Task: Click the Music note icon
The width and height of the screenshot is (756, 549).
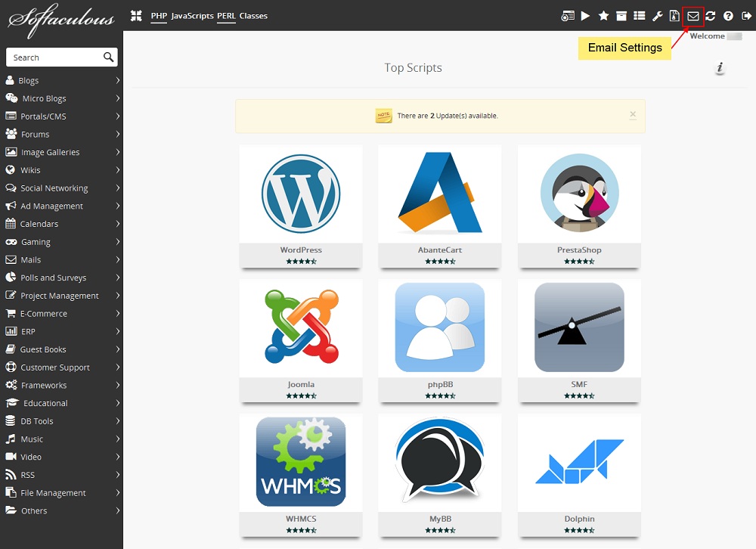Action: 11,439
